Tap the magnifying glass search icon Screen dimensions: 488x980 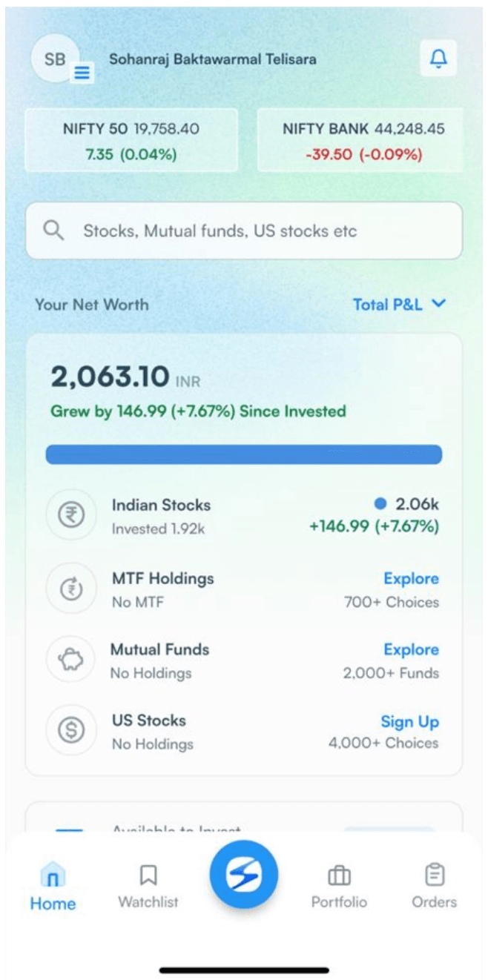tap(53, 231)
